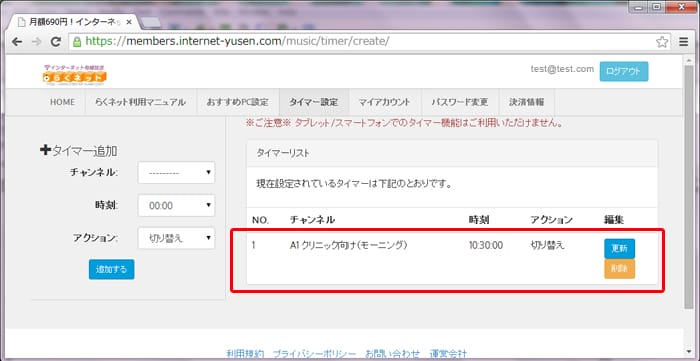Click the 編集 column header

(x=614, y=220)
